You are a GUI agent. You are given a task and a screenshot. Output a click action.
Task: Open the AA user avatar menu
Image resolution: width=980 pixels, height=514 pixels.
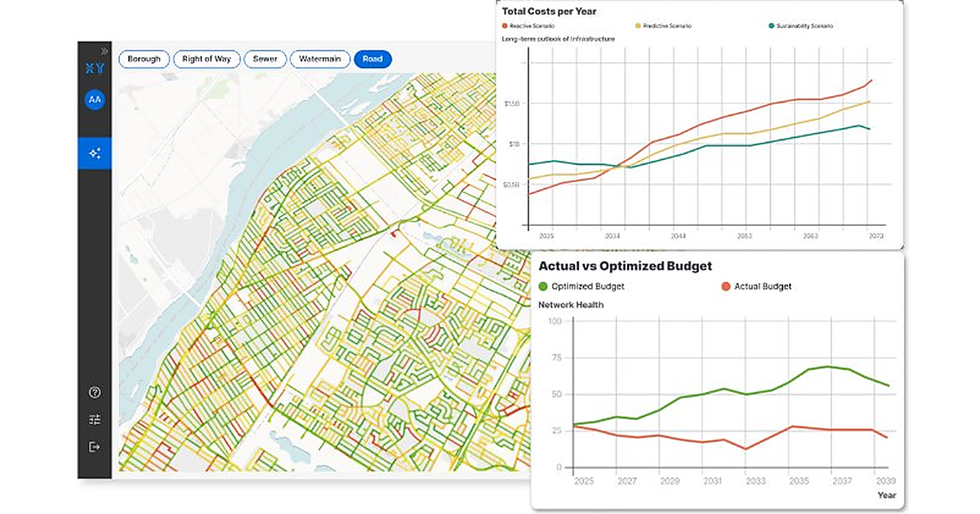click(x=95, y=100)
